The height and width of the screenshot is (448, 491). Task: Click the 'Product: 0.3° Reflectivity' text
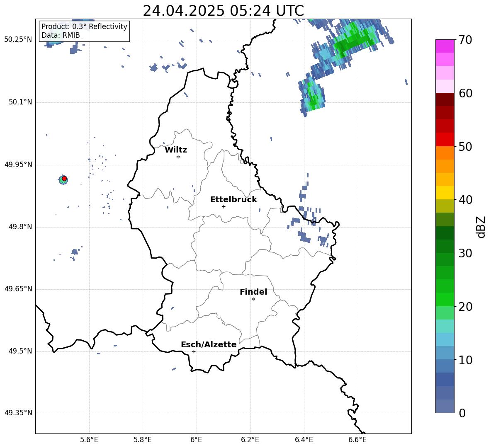click(84, 27)
